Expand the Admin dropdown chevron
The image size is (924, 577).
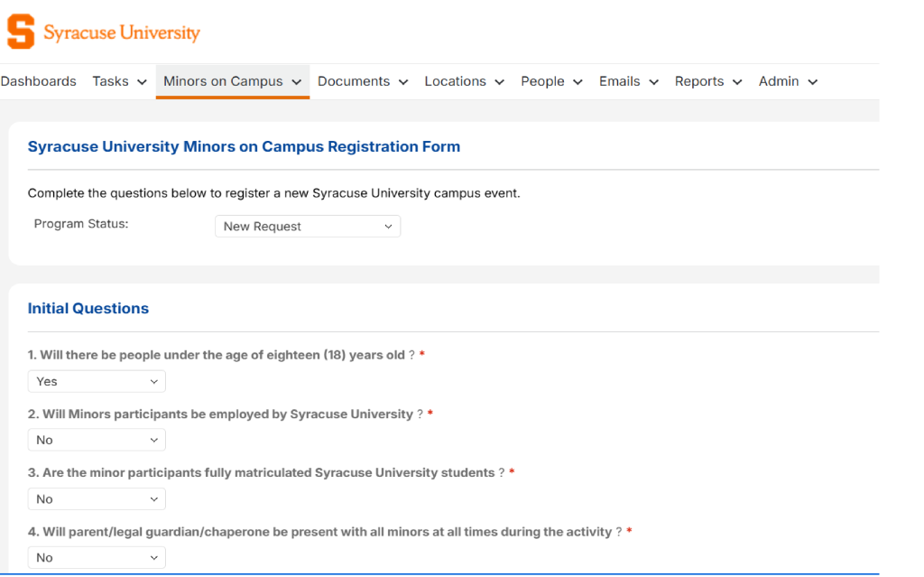point(810,81)
